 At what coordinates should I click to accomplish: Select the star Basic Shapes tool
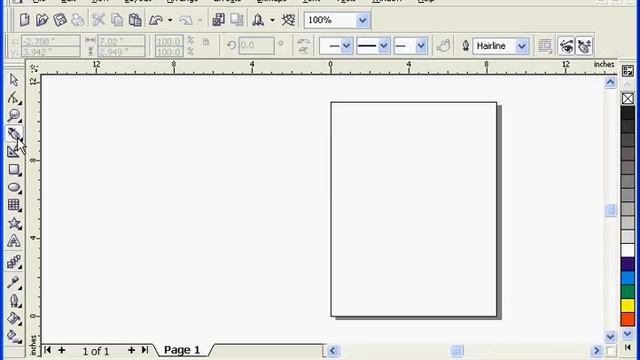click(14, 223)
